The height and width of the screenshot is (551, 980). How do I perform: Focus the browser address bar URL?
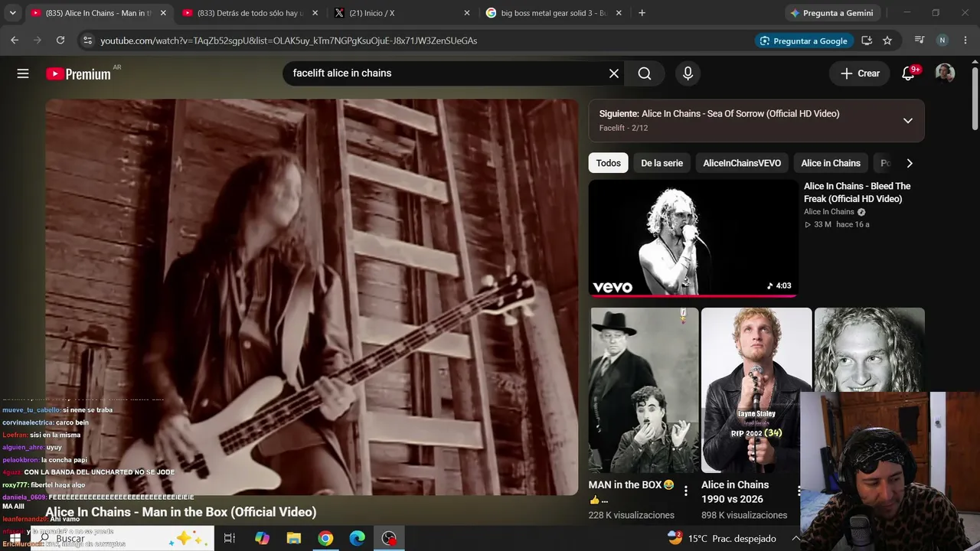tap(289, 41)
